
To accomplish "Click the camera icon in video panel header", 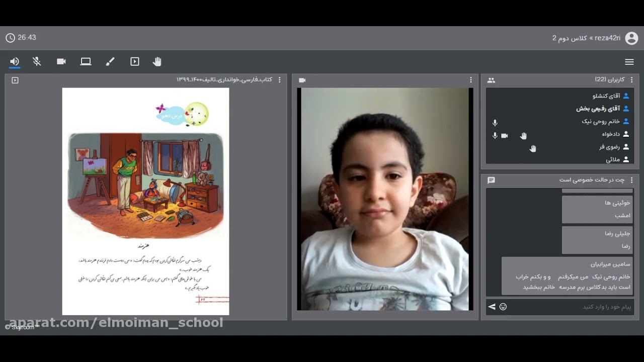I will point(302,80).
